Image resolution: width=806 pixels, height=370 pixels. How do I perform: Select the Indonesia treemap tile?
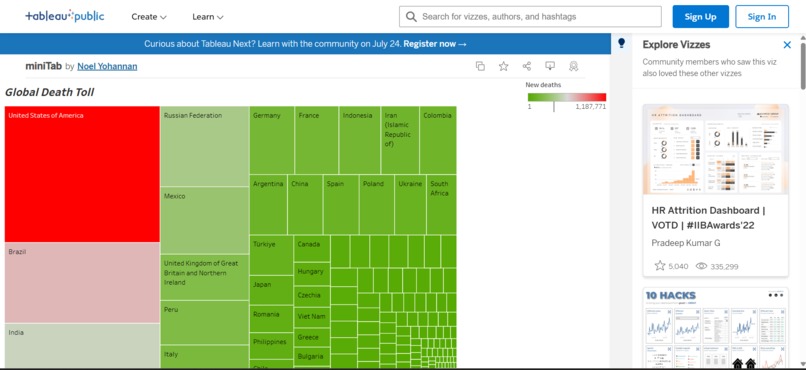pyautogui.click(x=360, y=140)
